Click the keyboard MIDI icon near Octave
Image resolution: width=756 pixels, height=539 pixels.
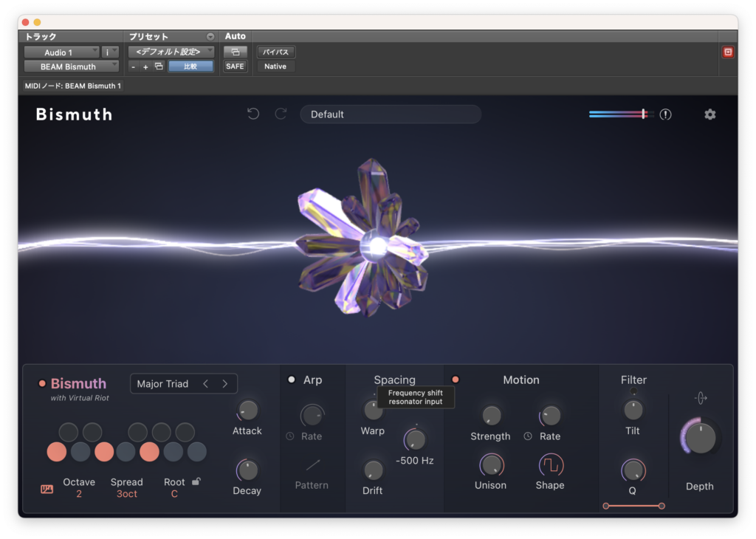47,490
